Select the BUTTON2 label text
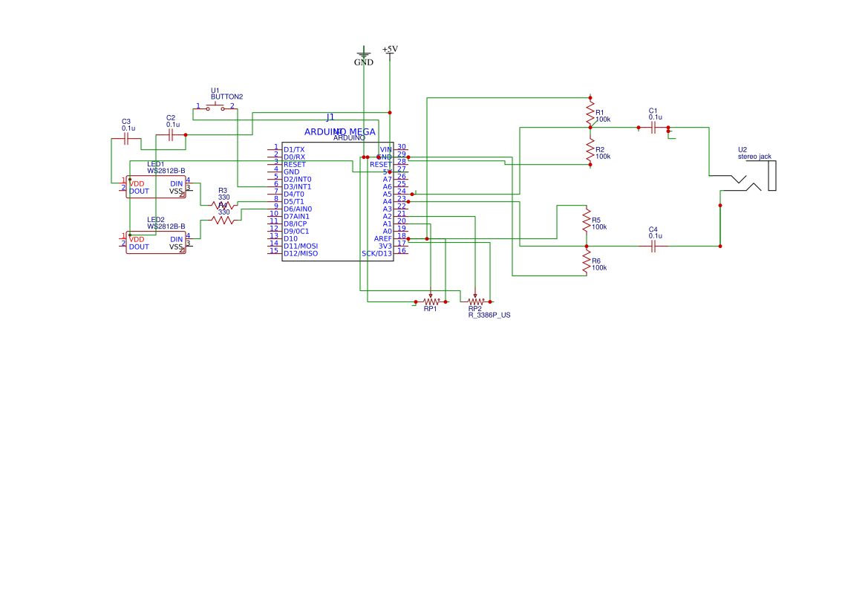 point(227,97)
